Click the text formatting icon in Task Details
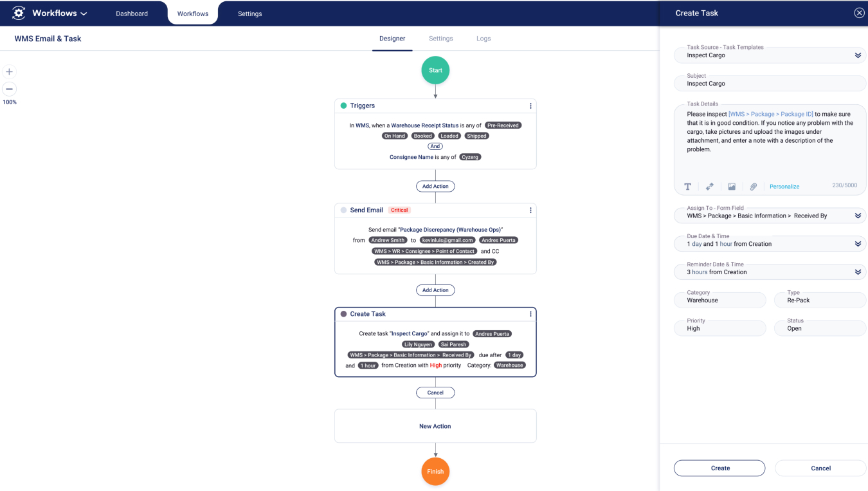Screen dimensions: 868x491 [x=687, y=187]
